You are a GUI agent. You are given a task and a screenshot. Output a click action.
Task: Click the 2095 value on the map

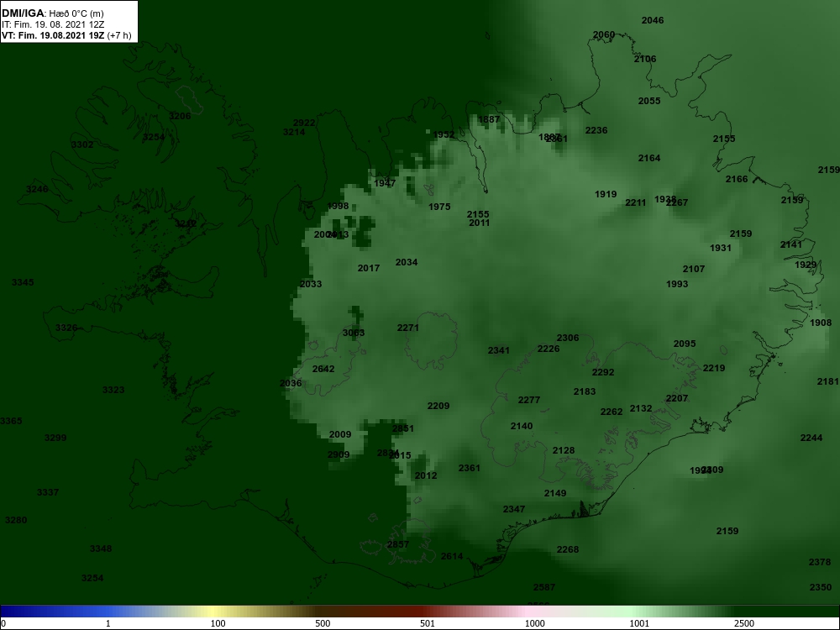[x=685, y=344]
